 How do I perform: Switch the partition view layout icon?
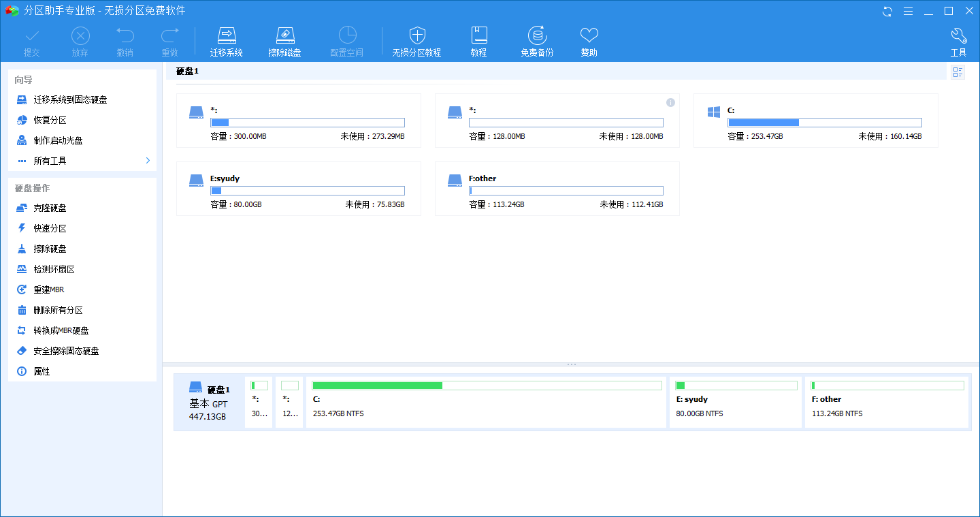click(x=958, y=72)
